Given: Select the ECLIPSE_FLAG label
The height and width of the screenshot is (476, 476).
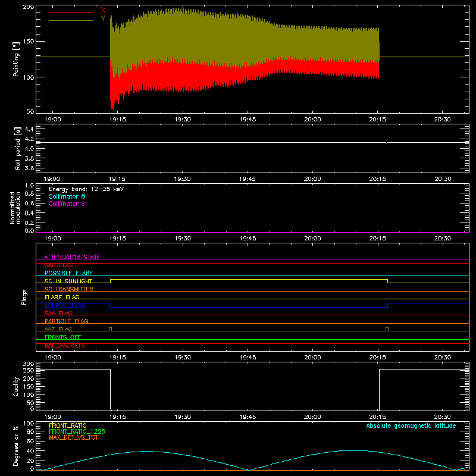Looking at the screenshot, I should point(65,305).
